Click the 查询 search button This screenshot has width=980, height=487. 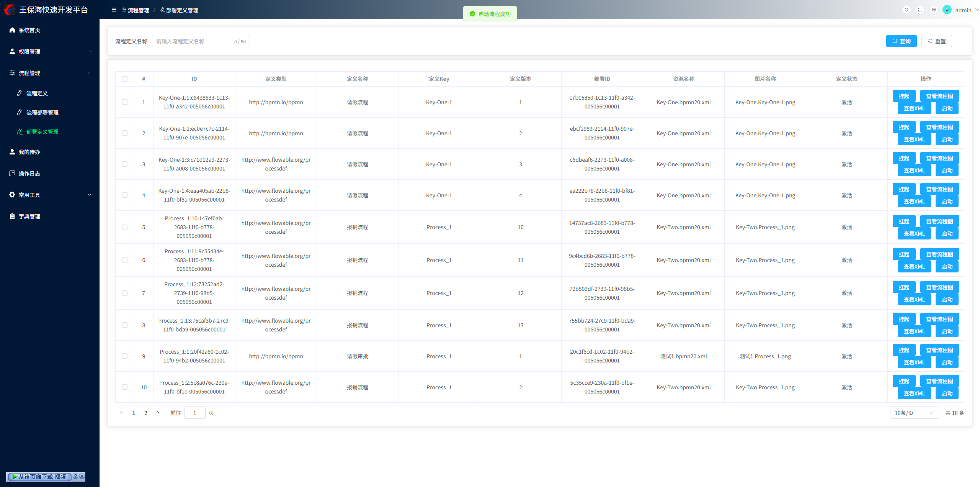click(901, 41)
